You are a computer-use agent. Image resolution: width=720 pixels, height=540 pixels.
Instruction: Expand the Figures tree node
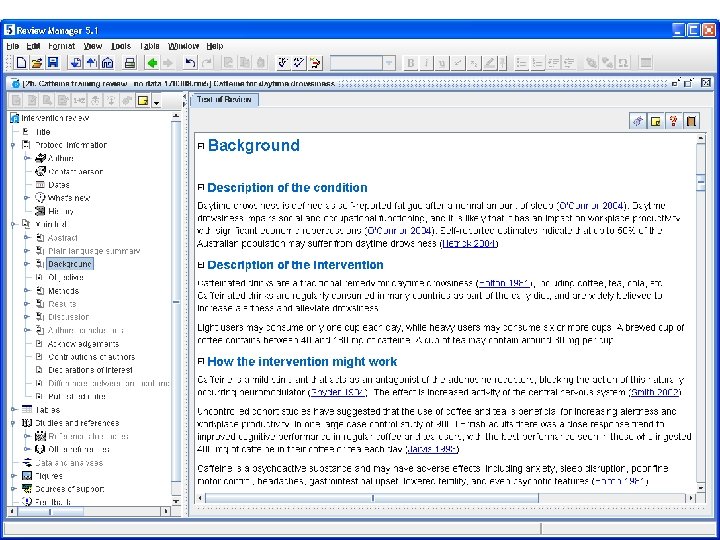(x=13, y=476)
